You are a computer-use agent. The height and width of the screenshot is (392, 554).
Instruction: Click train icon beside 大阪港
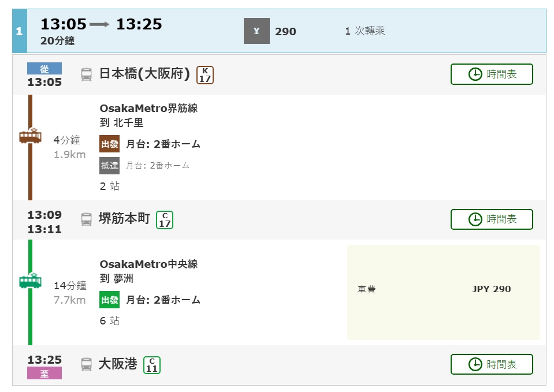tap(86, 364)
